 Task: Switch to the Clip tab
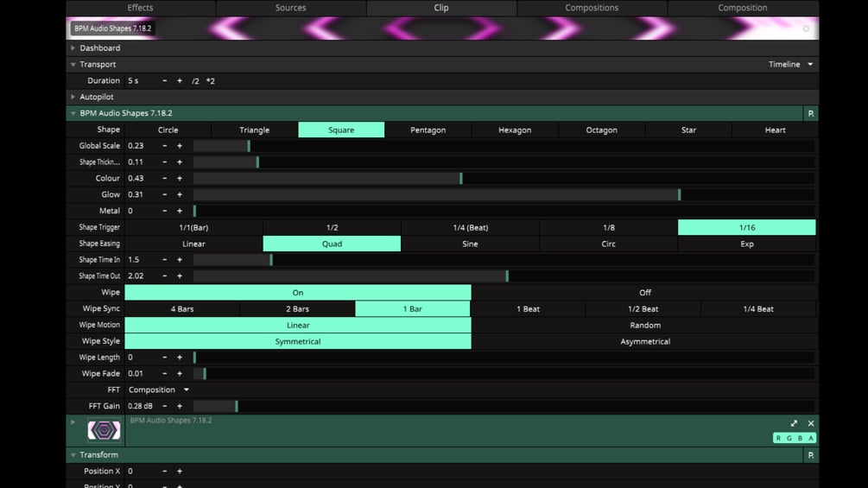(441, 8)
